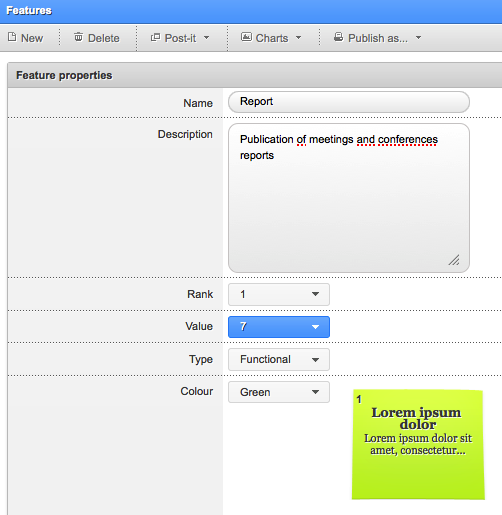This screenshot has width=502, height=515.
Task: Select the New toolbar label
Action: [32, 38]
